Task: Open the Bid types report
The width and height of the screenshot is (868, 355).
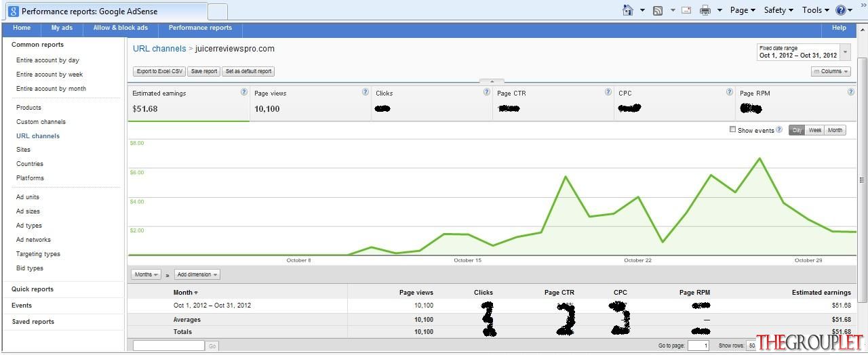Action: click(x=30, y=268)
